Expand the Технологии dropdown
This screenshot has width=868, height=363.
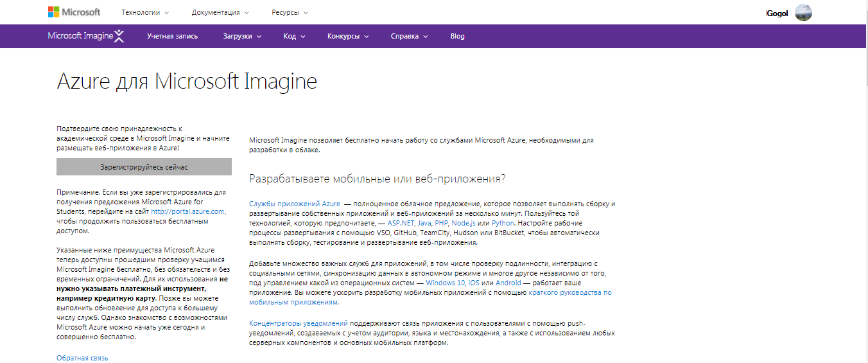pos(145,12)
